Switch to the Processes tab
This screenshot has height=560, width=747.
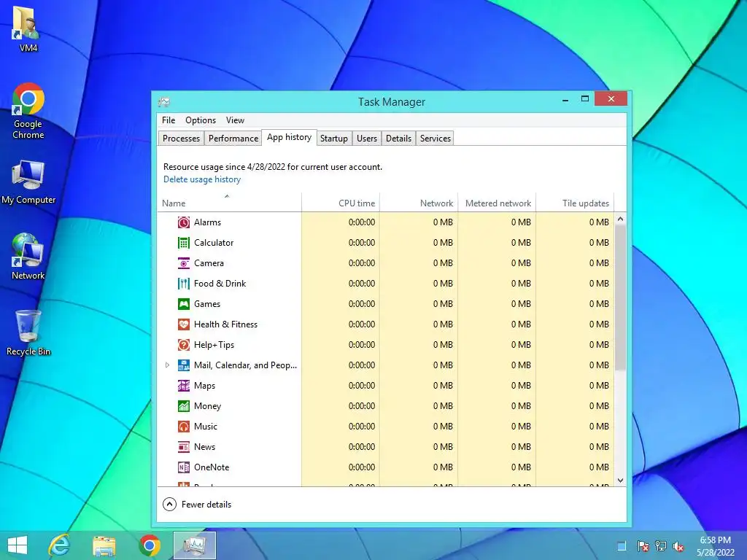click(181, 138)
